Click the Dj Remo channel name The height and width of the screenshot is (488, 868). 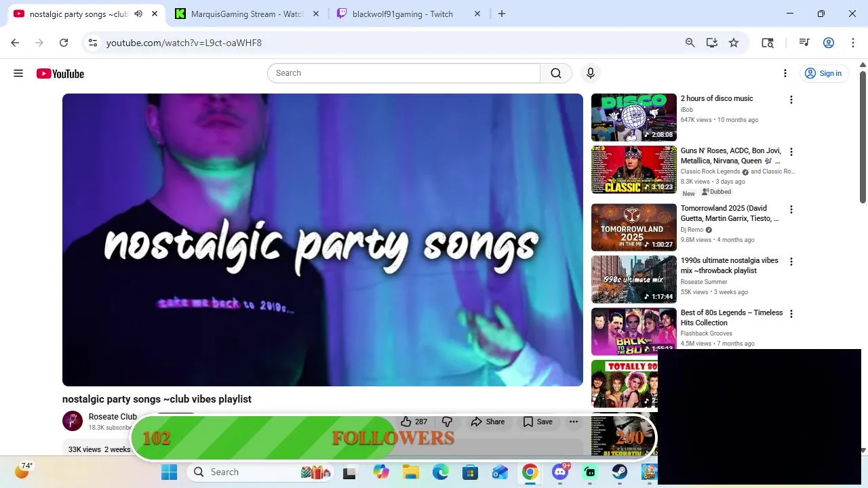coord(692,230)
